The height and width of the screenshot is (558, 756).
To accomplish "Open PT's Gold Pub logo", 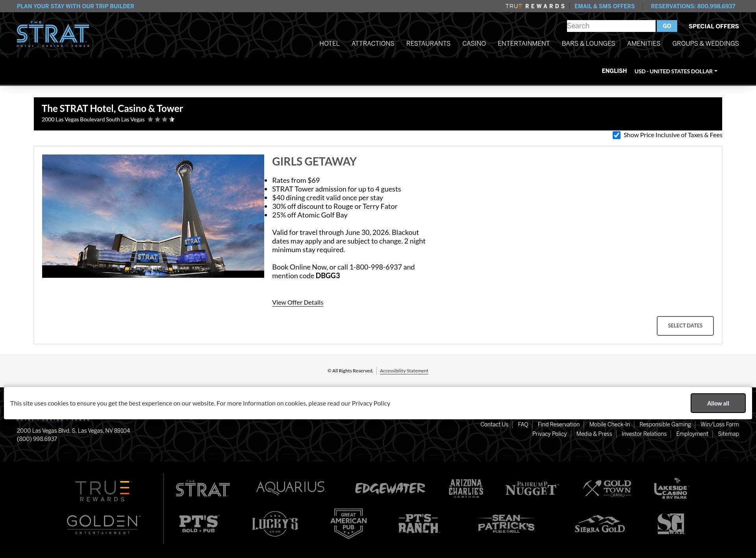I will tap(199, 524).
